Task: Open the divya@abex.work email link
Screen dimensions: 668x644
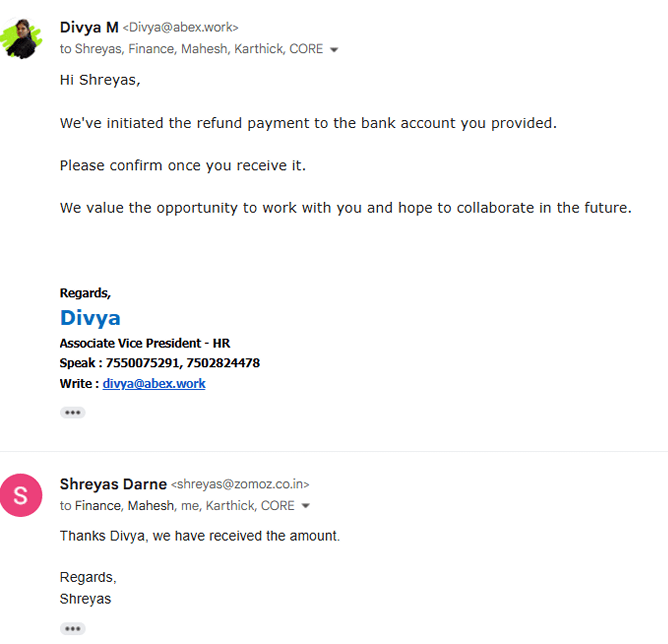Action: (154, 383)
